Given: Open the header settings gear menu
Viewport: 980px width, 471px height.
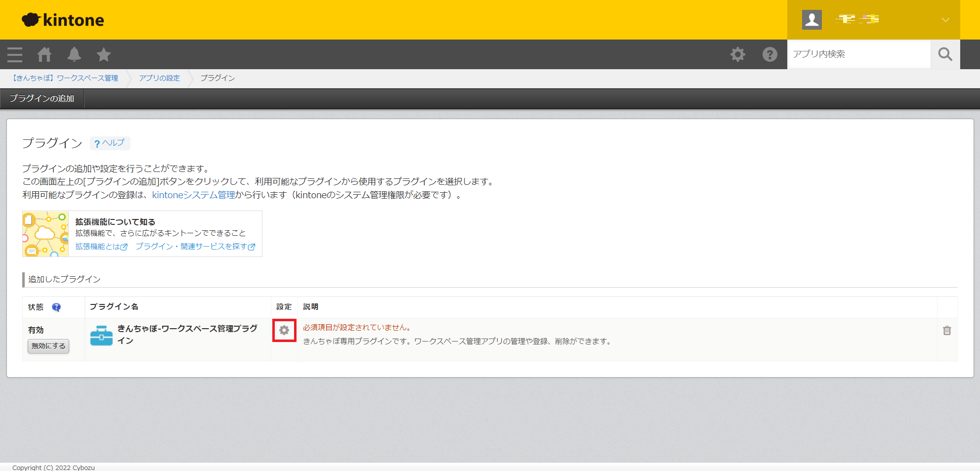Looking at the screenshot, I should click(x=737, y=54).
